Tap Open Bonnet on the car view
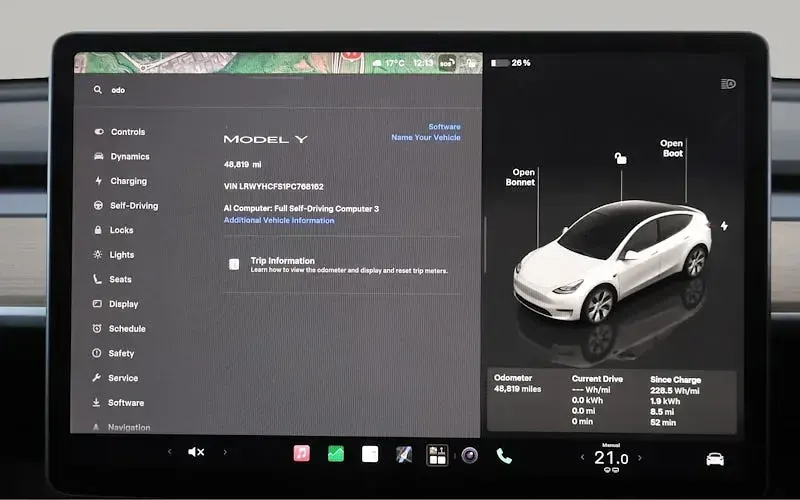 point(520,177)
